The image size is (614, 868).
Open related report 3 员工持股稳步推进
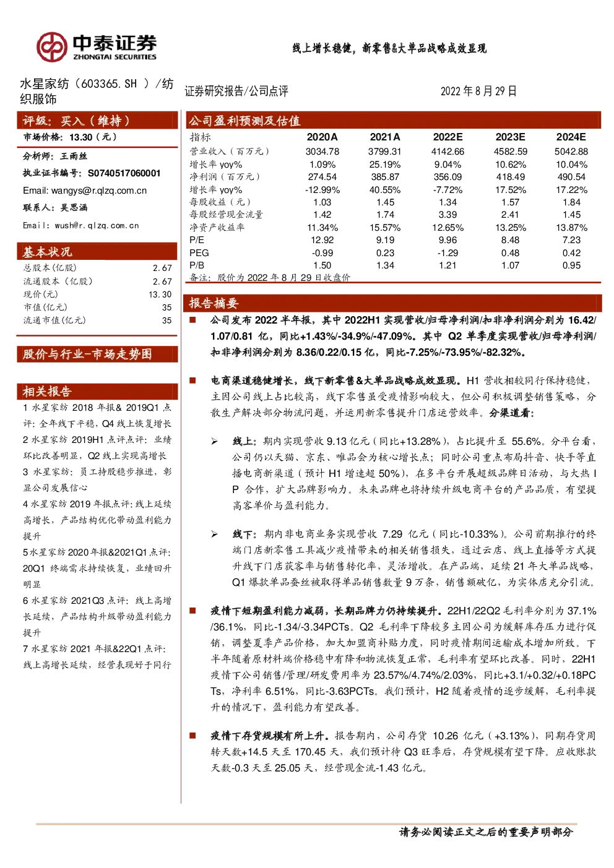(97, 480)
